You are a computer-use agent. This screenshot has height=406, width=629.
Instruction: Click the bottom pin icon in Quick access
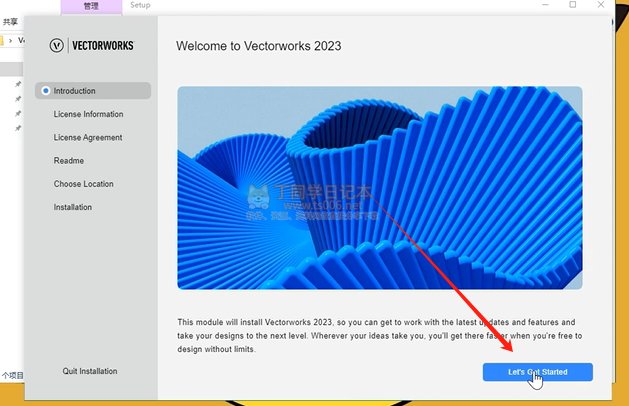tap(18, 128)
